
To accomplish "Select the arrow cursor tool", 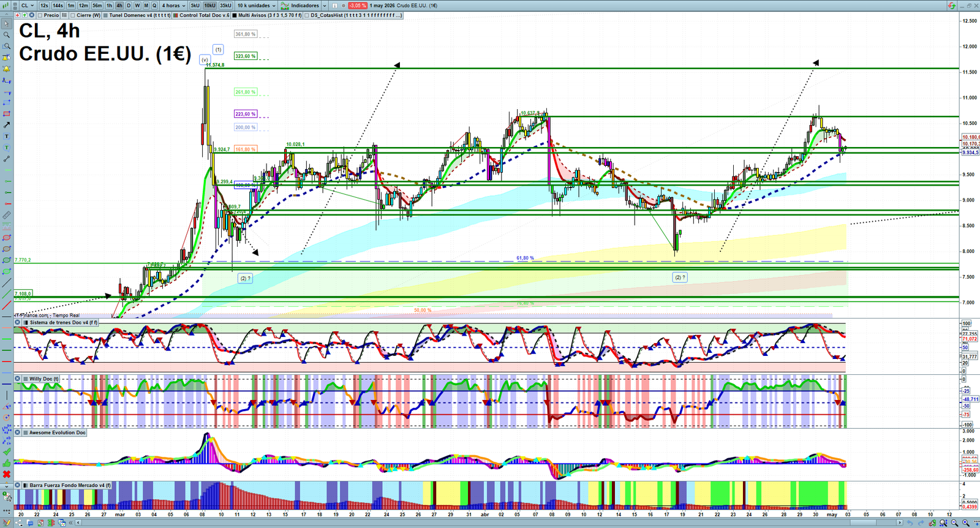I will [7, 24].
